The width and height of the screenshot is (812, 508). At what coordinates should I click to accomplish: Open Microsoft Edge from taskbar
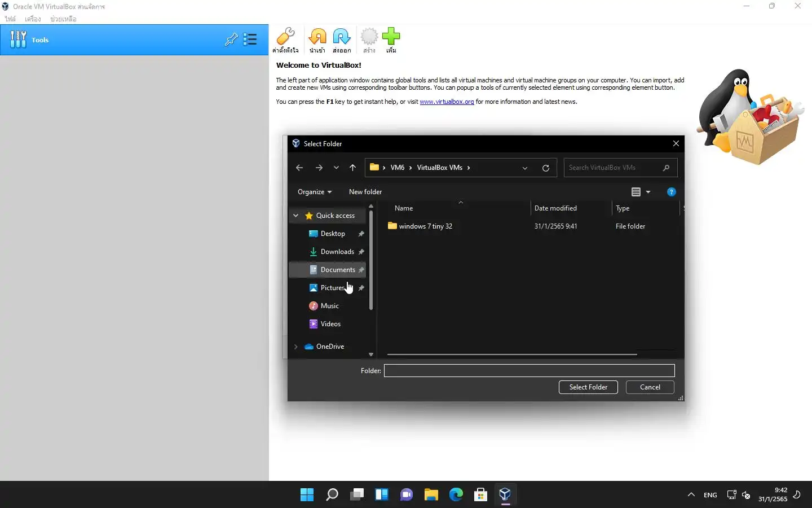coord(456,494)
